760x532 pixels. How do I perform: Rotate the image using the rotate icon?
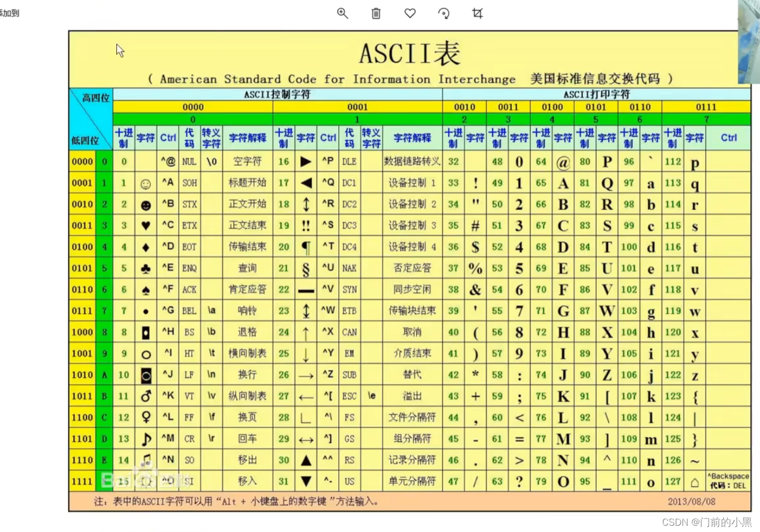coord(444,14)
